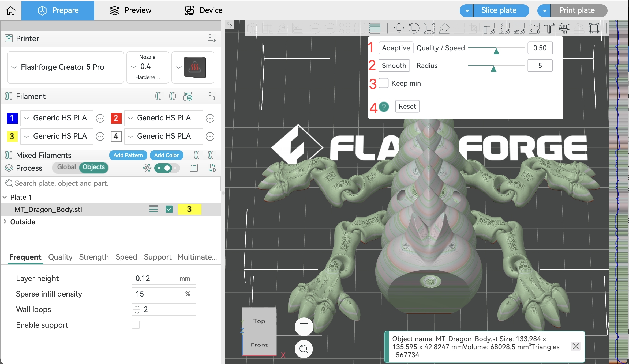Open filament 2 Generic HS PLA dropdown
Viewport: 629px width, 364px height.
163,118
